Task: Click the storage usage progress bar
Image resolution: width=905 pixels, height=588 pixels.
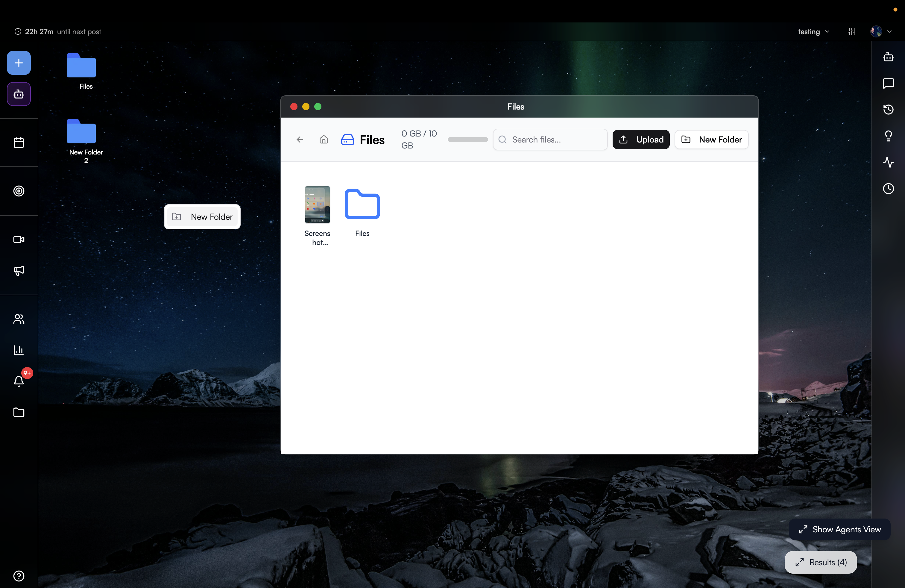Action: click(x=467, y=140)
